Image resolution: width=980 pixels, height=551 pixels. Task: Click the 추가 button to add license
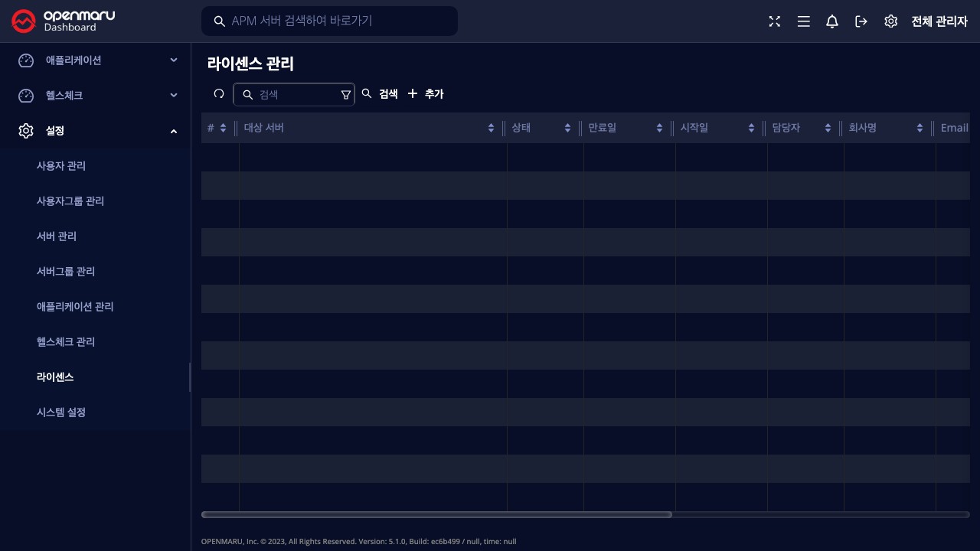pyautogui.click(x=426, y=93)
